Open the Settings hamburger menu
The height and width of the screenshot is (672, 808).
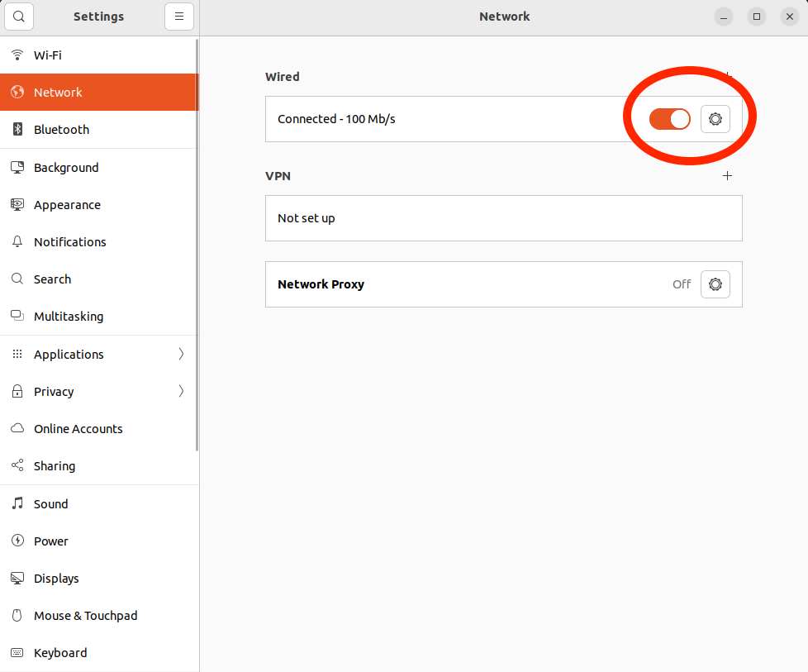click(179, 17)
